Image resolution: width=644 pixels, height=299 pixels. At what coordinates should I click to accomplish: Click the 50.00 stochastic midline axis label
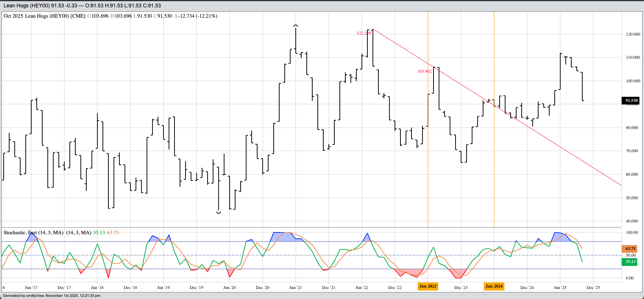(x=631, y=255)
